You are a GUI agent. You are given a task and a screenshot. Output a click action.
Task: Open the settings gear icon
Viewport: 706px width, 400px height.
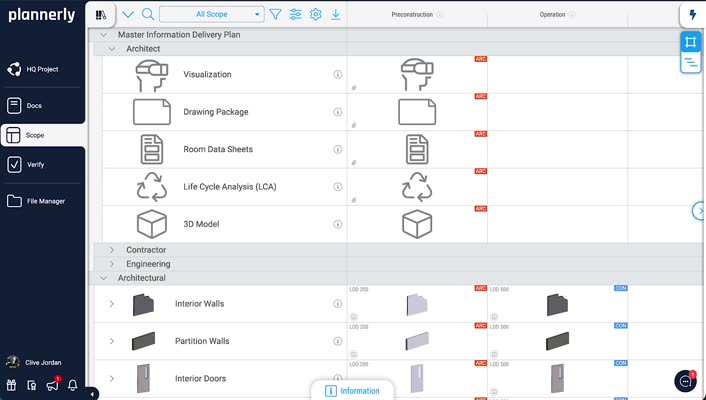316,14
